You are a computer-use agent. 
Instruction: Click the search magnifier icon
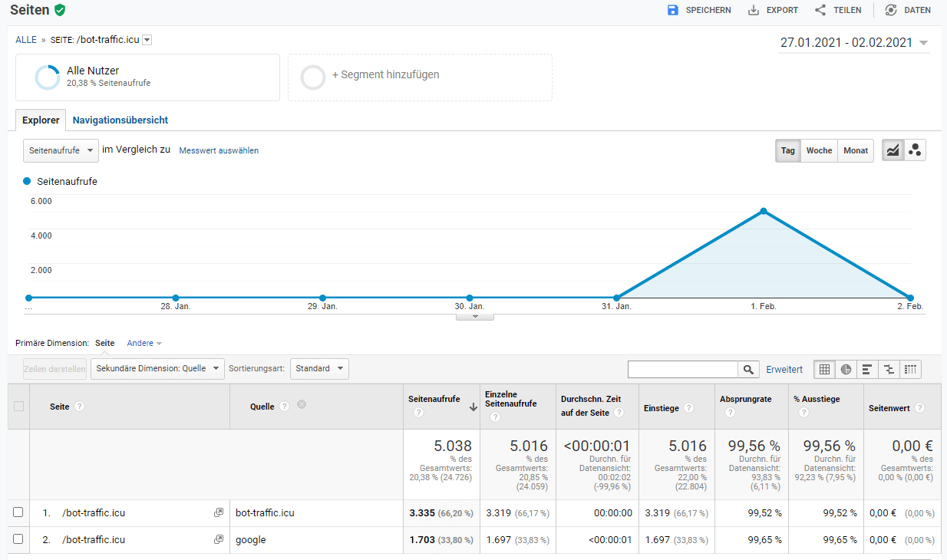point(749,370)
